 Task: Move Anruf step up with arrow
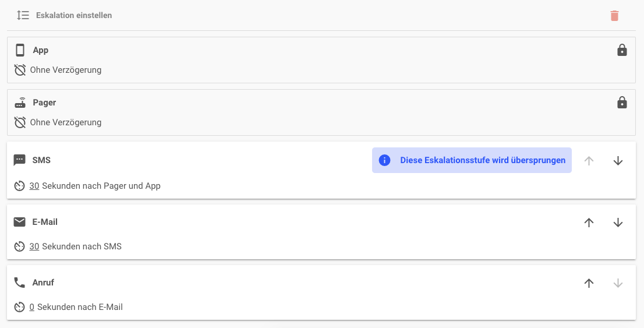click(589, 283)
